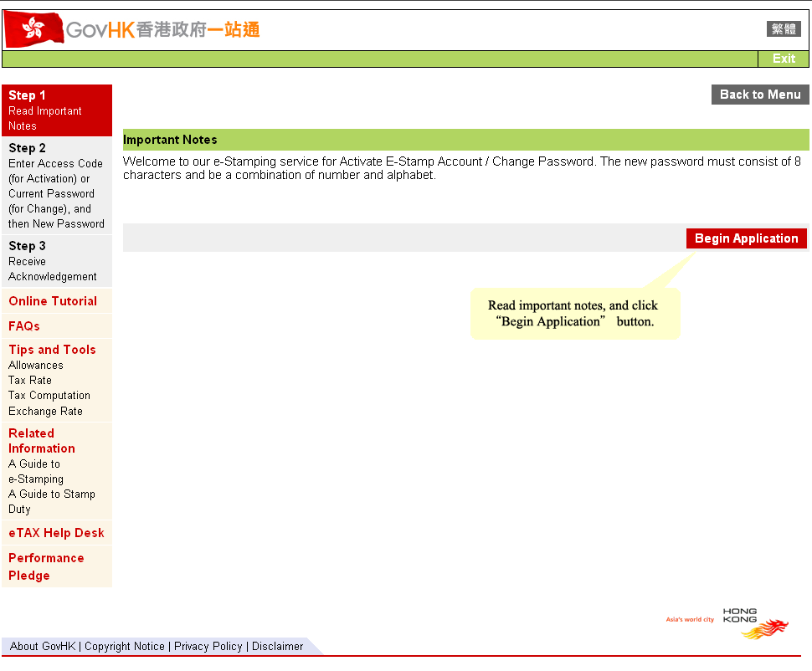Click the Back to Menu button
Viewport: 812px width, 671px height.
pos(759,95)
